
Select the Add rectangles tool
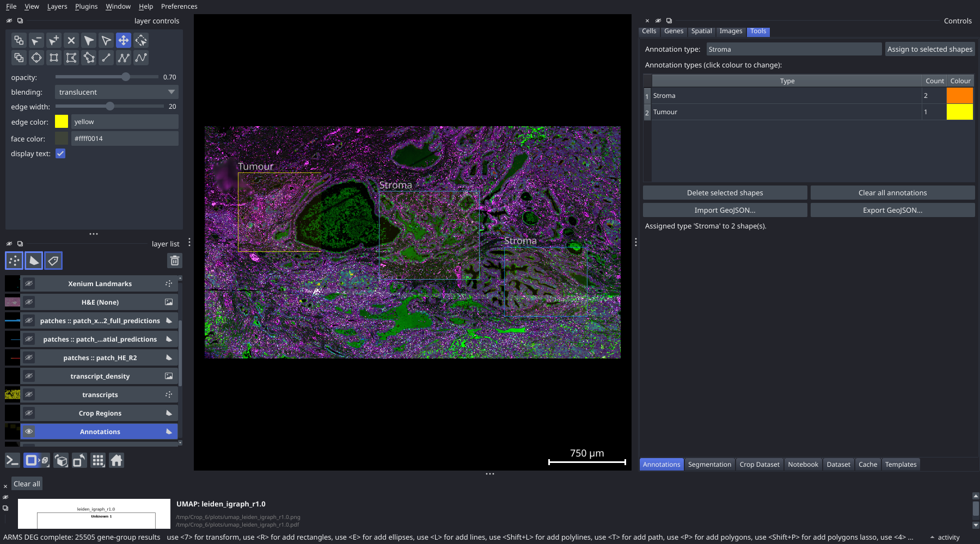click(x=54, y=58)
